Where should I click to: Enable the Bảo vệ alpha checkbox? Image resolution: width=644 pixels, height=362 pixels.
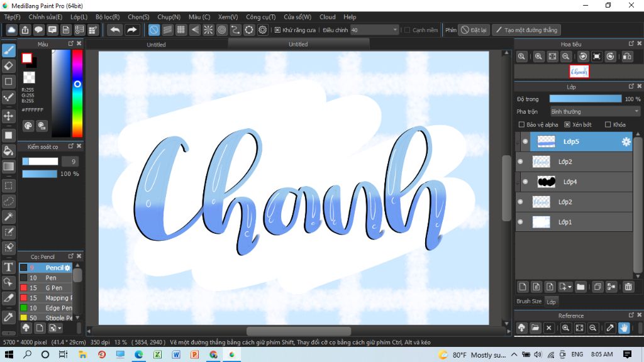click(x=521, y=124)
